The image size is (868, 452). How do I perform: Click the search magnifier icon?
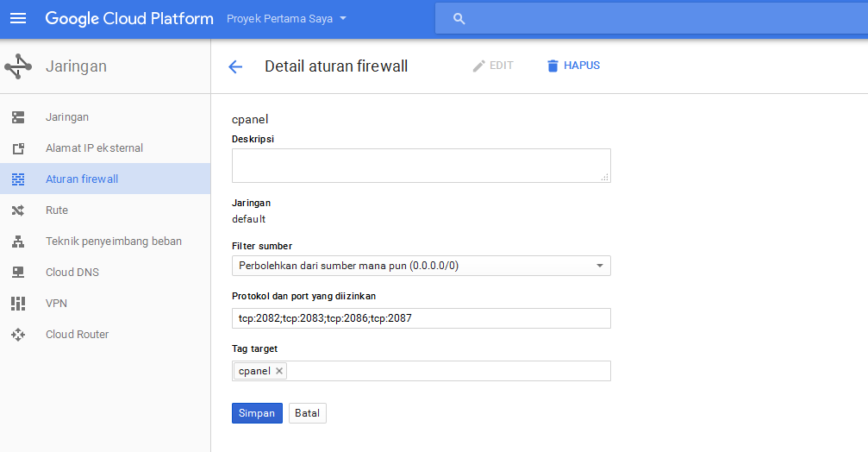(459, 18)
